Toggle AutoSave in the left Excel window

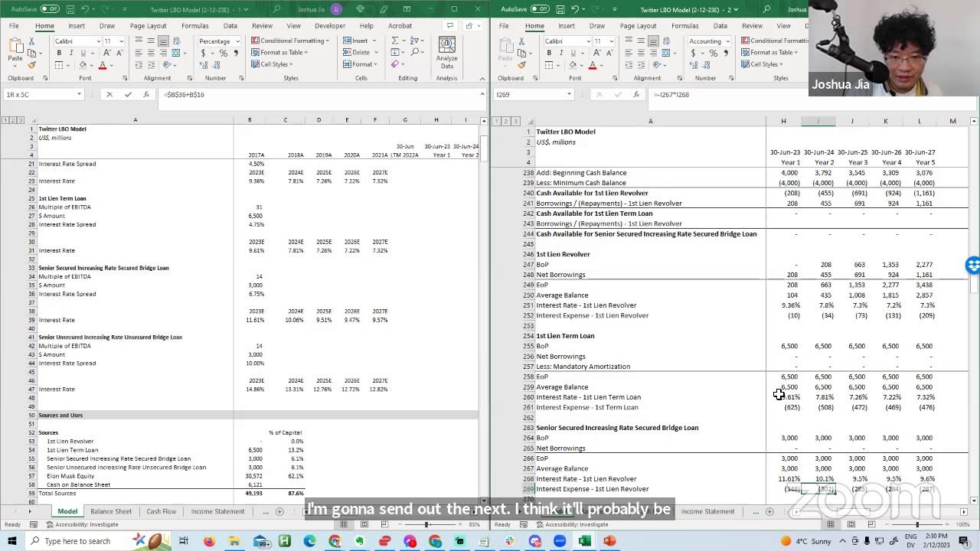pos(50,8)
